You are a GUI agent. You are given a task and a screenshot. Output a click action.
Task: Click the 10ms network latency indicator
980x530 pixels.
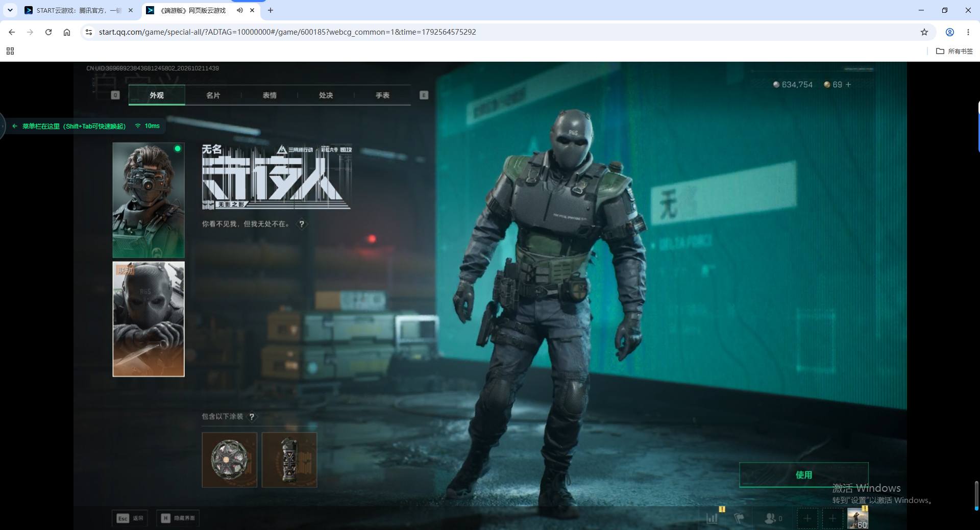[x=148, y=126]
